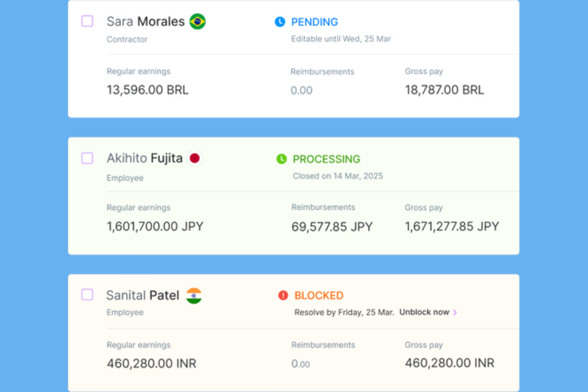The width and height of the screenshot is (588, 392).
Task: Click the green clock icon on PROCESSING status
Action: click(282, 159)
